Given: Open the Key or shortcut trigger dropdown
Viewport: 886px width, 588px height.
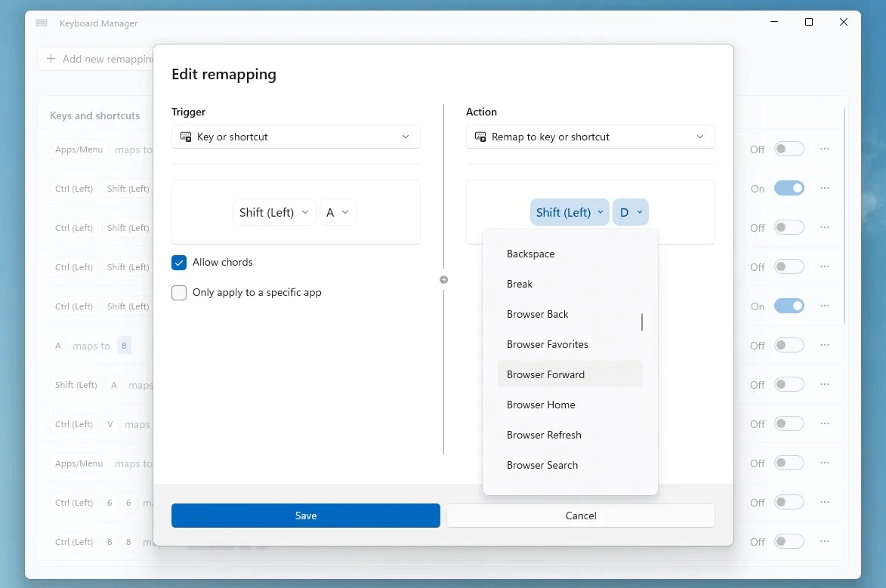Looking at the screenshot, I should pyautogui.click(x=295, y=137).
